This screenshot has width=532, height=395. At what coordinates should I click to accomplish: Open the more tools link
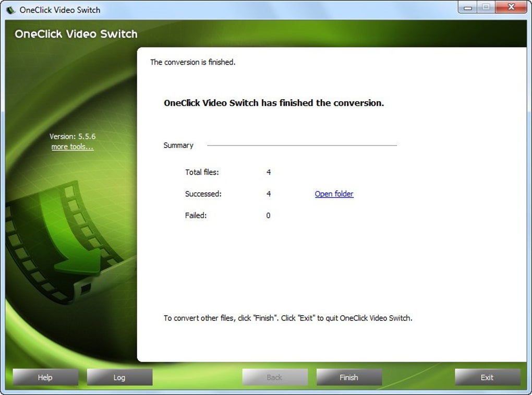point(72,147)
